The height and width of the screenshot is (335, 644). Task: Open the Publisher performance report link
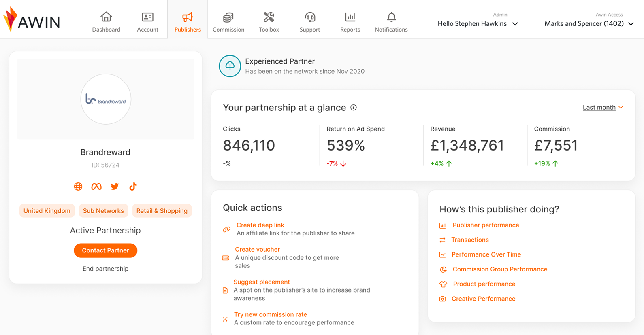point(486,225)
